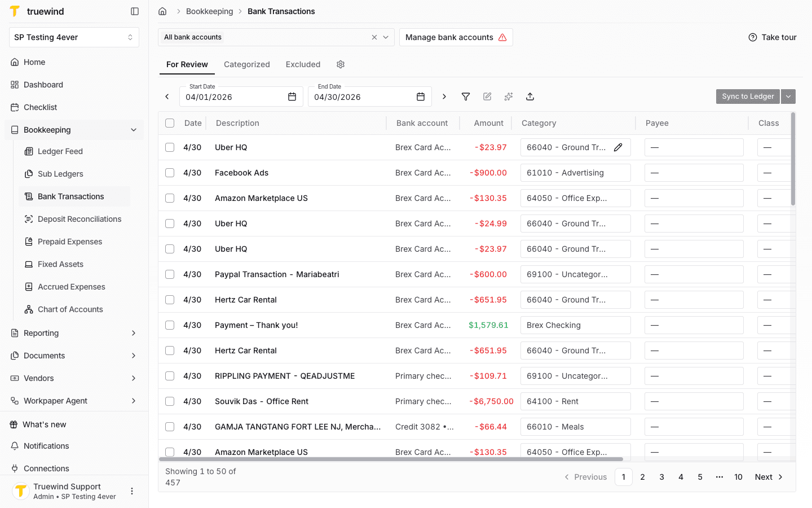812x508 pixels.
Task: Open table settings gear icon
Action: click(x=341, y=64)
